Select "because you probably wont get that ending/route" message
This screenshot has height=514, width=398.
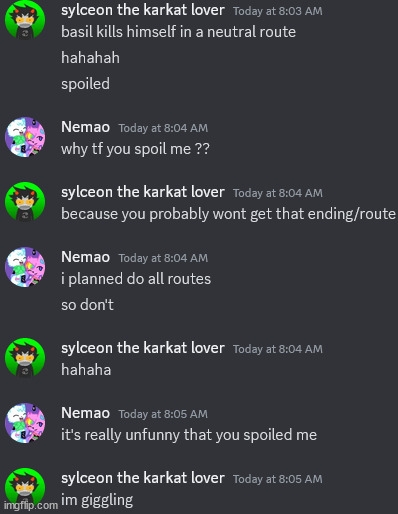pos(228,214)
